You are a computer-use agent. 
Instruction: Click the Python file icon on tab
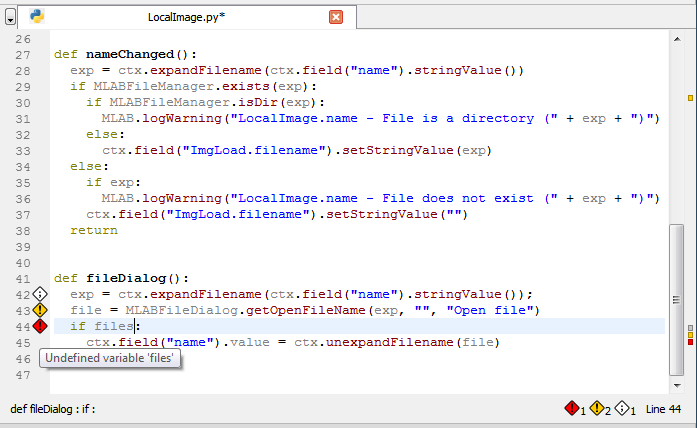click(x=37, y=17)
